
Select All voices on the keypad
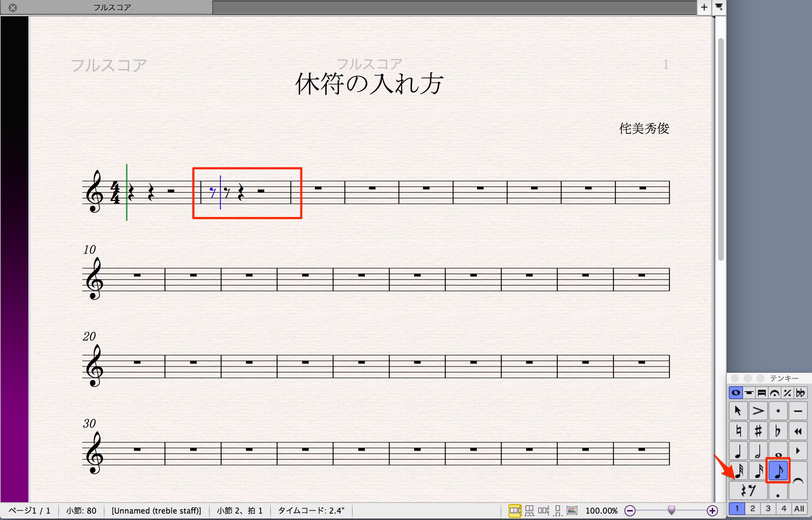pos(799,509)
